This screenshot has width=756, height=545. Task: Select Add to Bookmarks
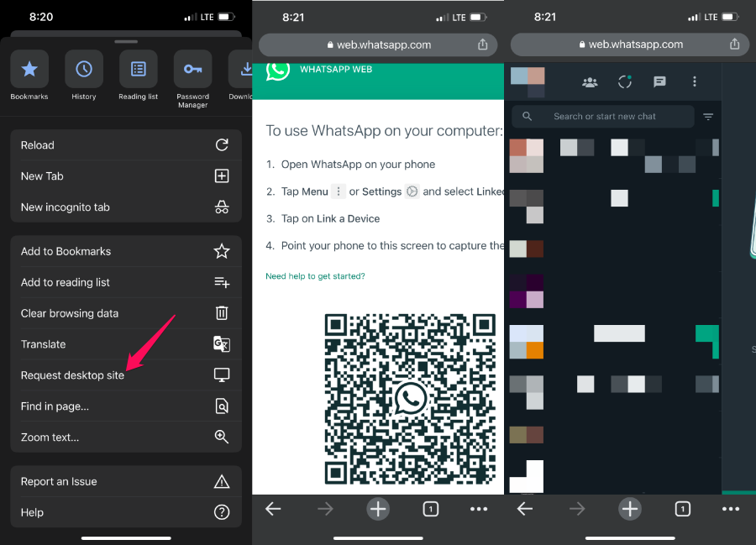click(126, 251)
